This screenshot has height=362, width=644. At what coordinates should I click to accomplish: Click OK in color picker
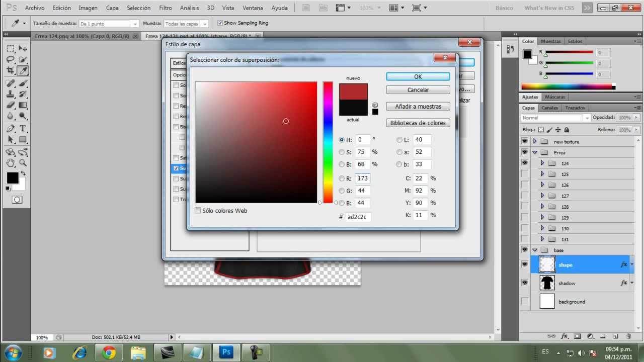[x=418, y=76]
